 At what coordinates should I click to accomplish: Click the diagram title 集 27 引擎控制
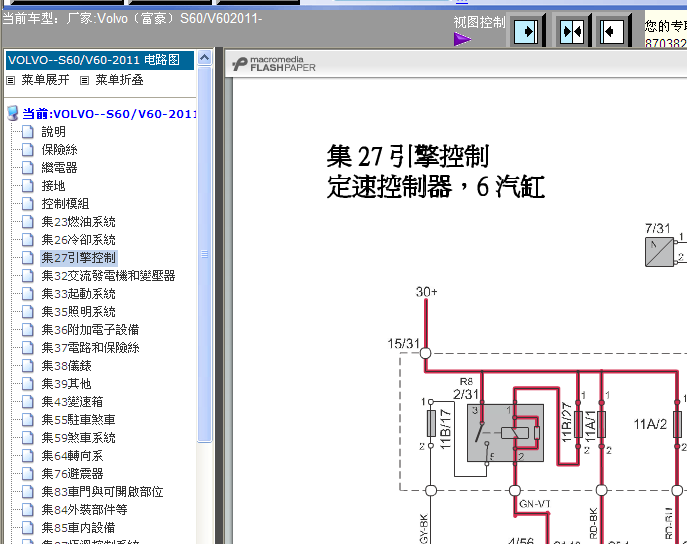click(407, 156)
